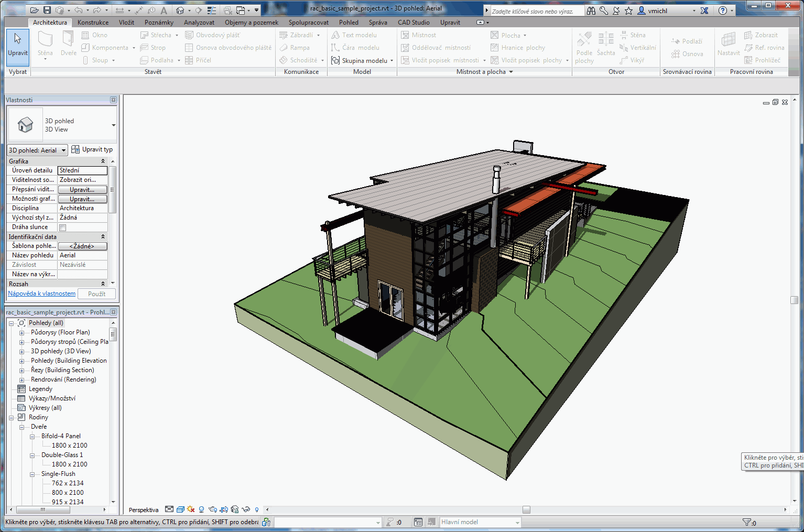Click the Redo arrow icon

tap(97, 10)
